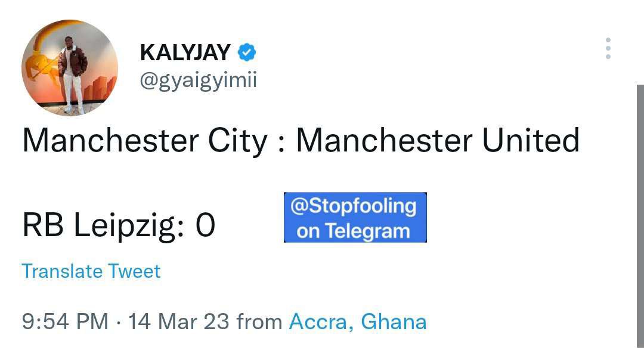The image size is (644, 356).
Task: Click the 9:54 PM timestamp
Action: click(65, 321)
